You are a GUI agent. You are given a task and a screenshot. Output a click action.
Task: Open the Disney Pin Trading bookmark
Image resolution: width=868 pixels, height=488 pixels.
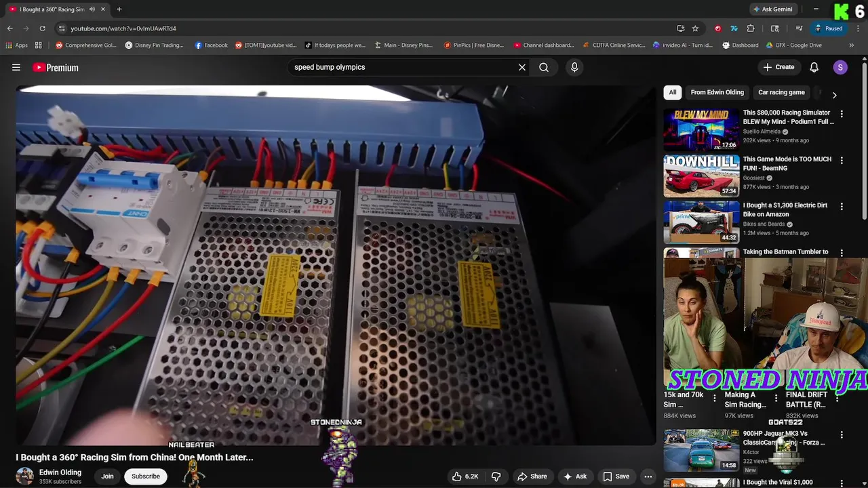tap(155, 45)
